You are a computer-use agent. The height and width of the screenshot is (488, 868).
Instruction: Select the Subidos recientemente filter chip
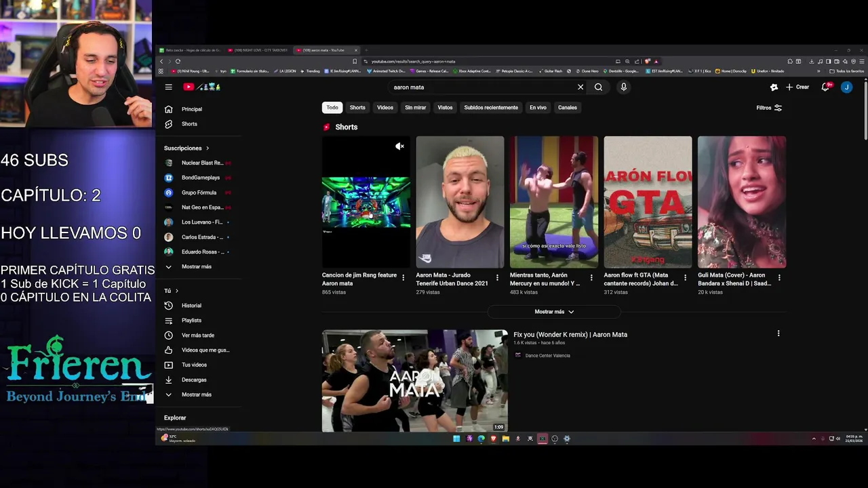coord(491,107)
